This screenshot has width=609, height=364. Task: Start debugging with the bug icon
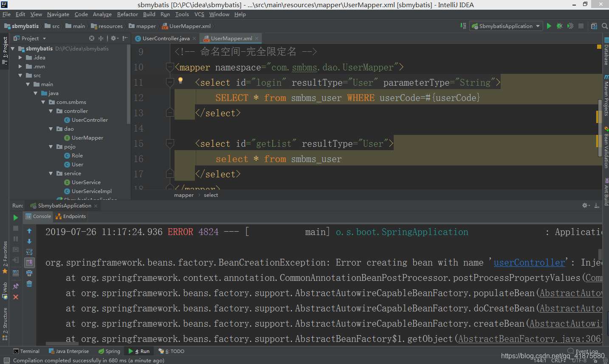click(560, 26)
